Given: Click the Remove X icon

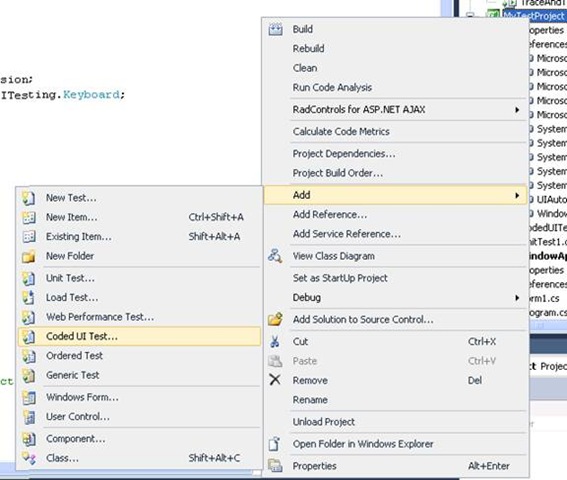Looking at the screenshot, I should [275, 380].
